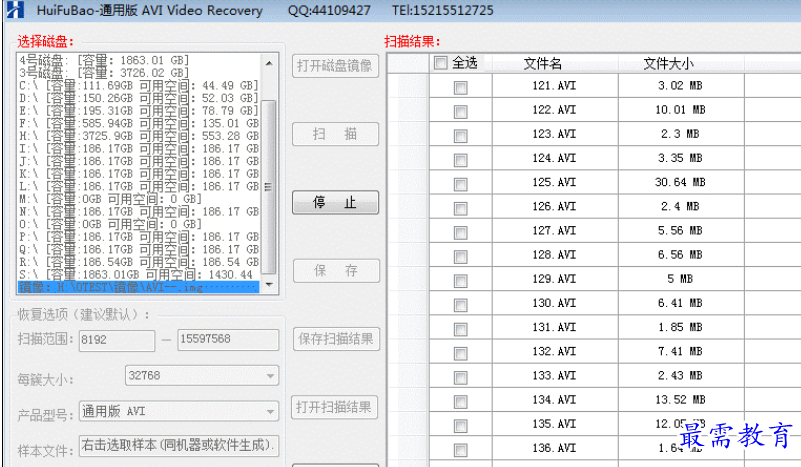The width and height of the screenshot is (801, 467).
Task: Check the box for 122.AVI
Action: click(460, 112)
